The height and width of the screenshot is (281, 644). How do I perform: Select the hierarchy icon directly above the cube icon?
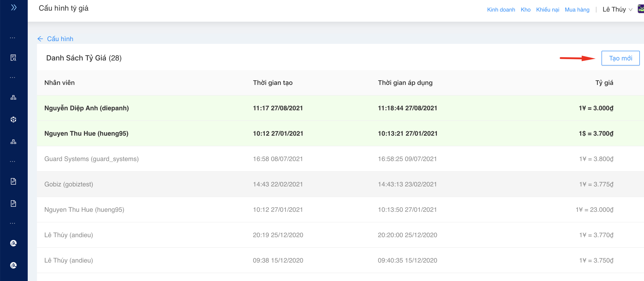[x=13, y=97]
